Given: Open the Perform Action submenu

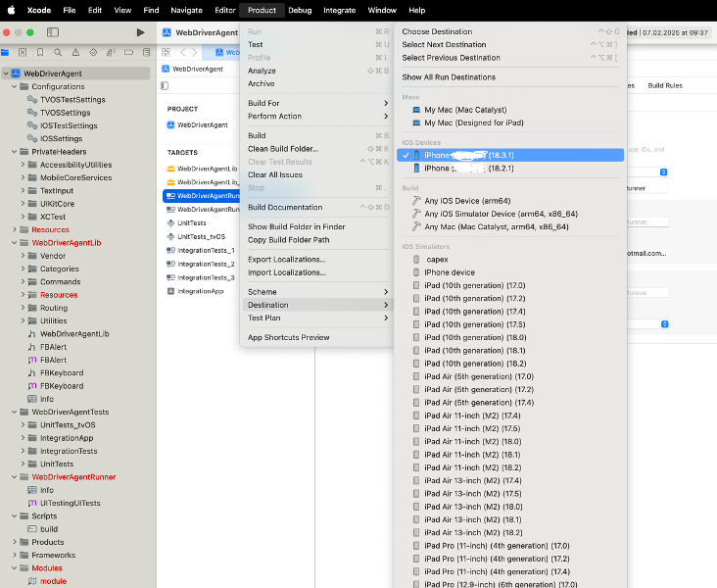Looking at the screenshot, I should click(317, 117).
